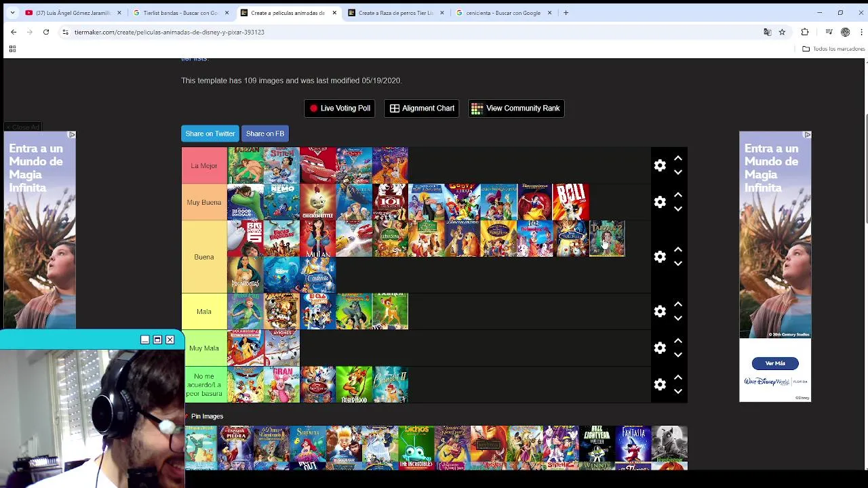This screenshot has height=488, width=868.
Task: Open browser profile avatar
Action: [845, 32]
